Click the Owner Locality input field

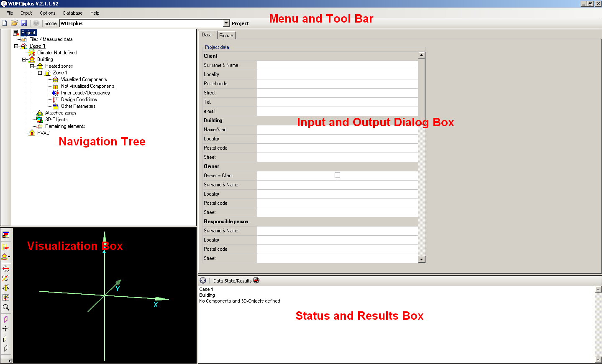[x=337, y=194]
